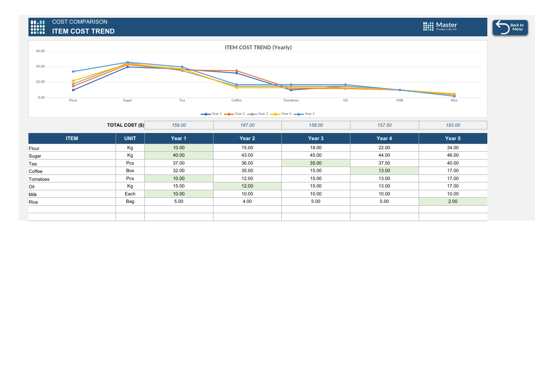Select the Year 2 table column header

pyautogui.click(x=247, y=139)
